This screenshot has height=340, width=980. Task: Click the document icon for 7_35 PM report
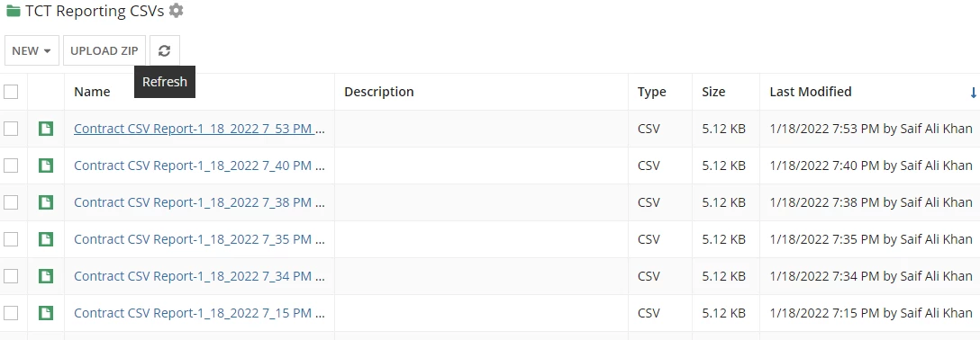pos(46,239)
